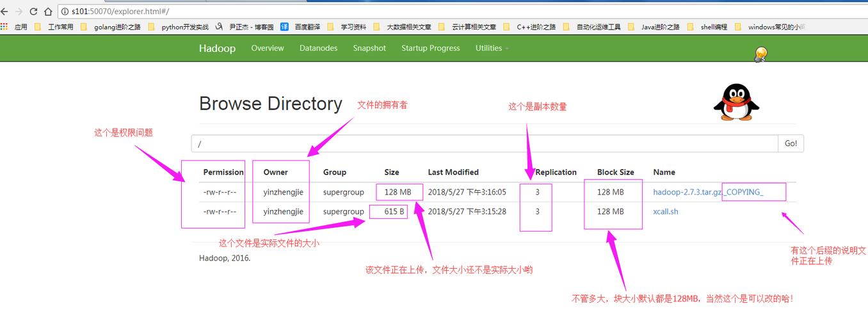
Task: Open the Datanodes tab
Action: point(318,48)
